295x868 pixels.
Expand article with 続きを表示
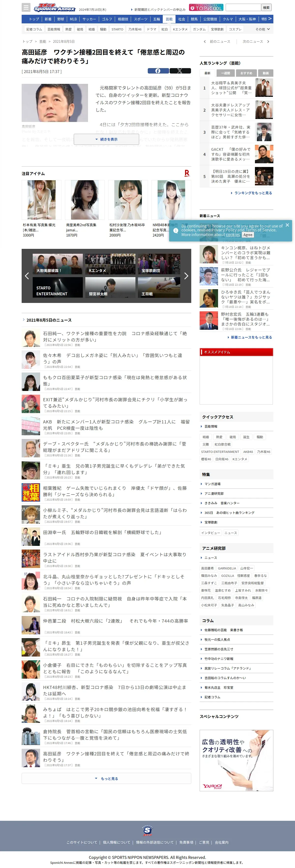(106, 139)
